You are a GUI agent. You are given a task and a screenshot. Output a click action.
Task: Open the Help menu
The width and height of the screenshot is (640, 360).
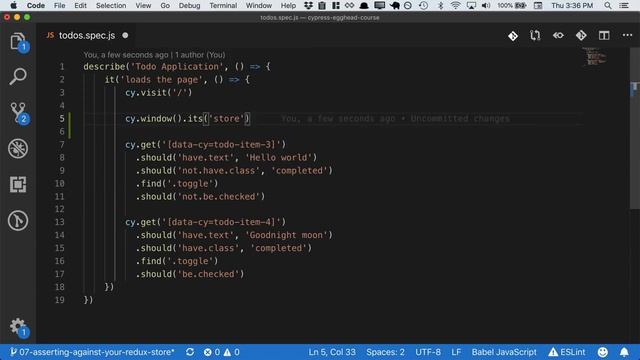288,6
